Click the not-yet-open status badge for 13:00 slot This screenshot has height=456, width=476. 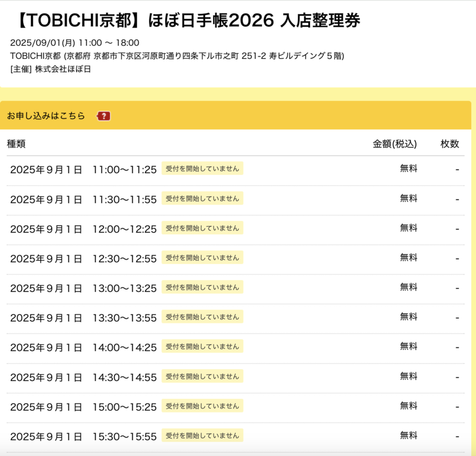202,287
